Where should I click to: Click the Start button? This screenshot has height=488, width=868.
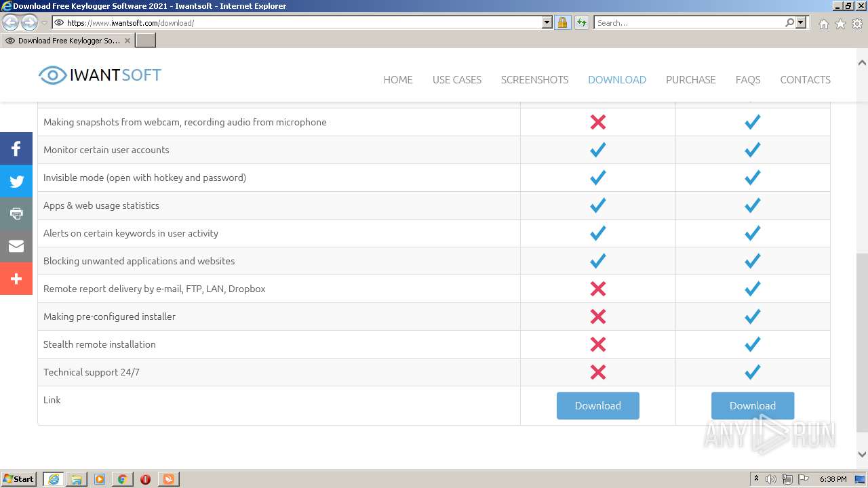[18, 479]
